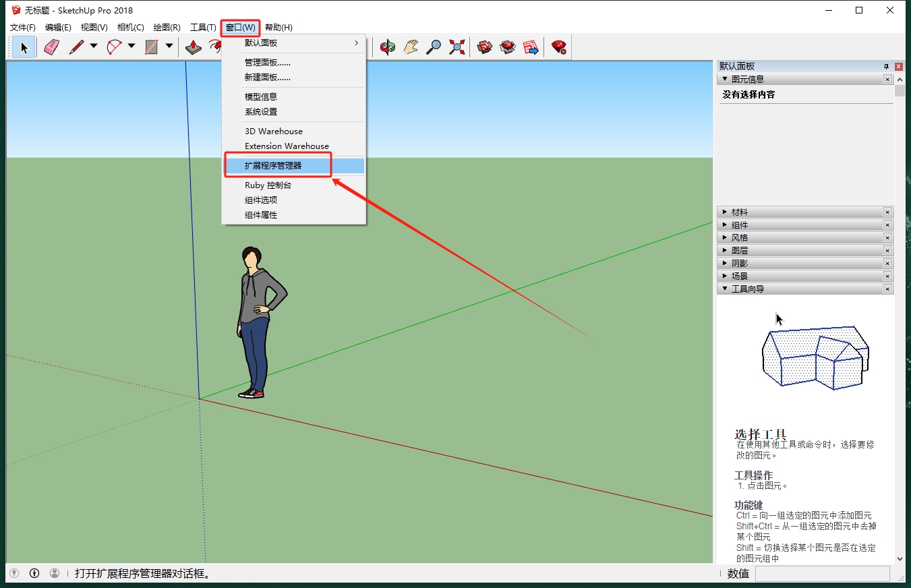
Task: Collapse the 图元信息 panel
Action: pos(725,80)
